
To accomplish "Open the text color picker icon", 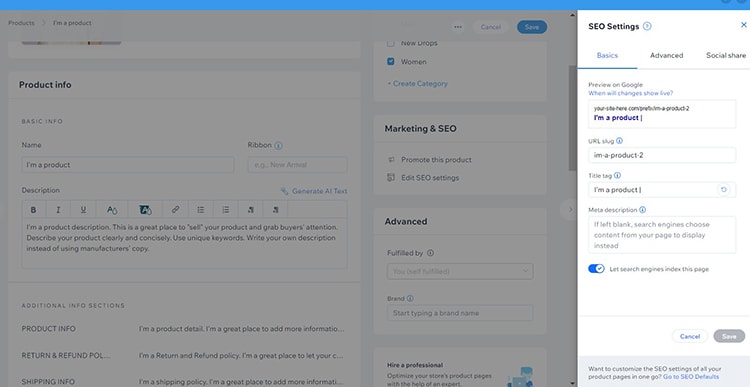I will point(112,210).
